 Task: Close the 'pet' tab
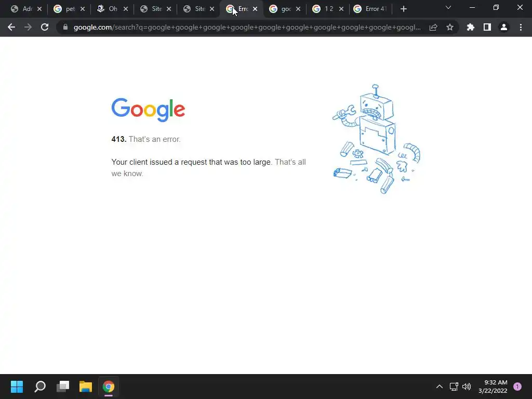point(83,9)
